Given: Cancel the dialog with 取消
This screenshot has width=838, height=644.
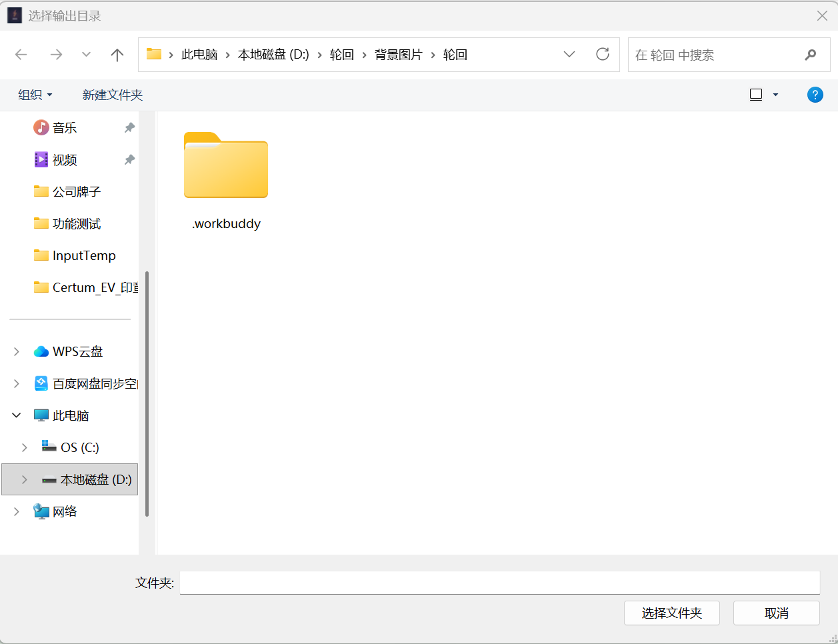Looking at the screenshot, I should [x=777, y=613].
